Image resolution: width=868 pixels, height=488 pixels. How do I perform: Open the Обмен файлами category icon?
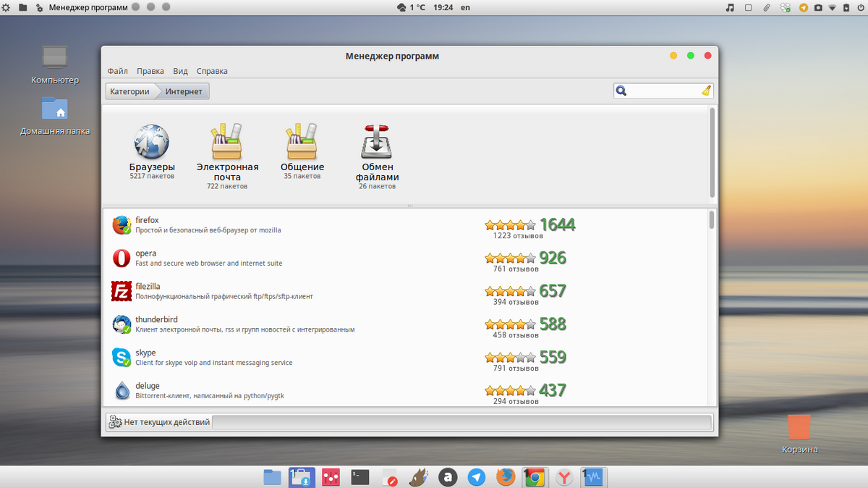[x=378, y=141]
